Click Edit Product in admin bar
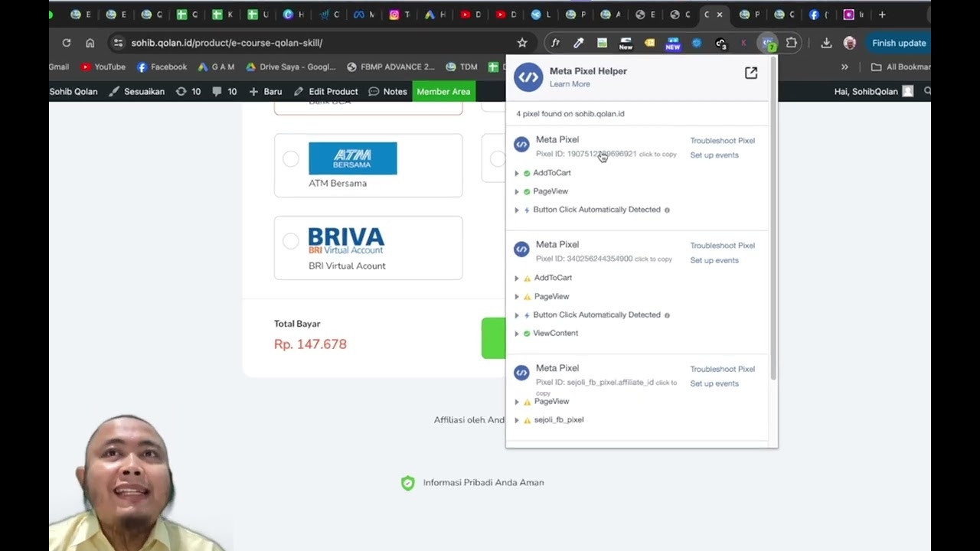The width and height of the screenshot is (980, 551). click(x=326, y=91)
